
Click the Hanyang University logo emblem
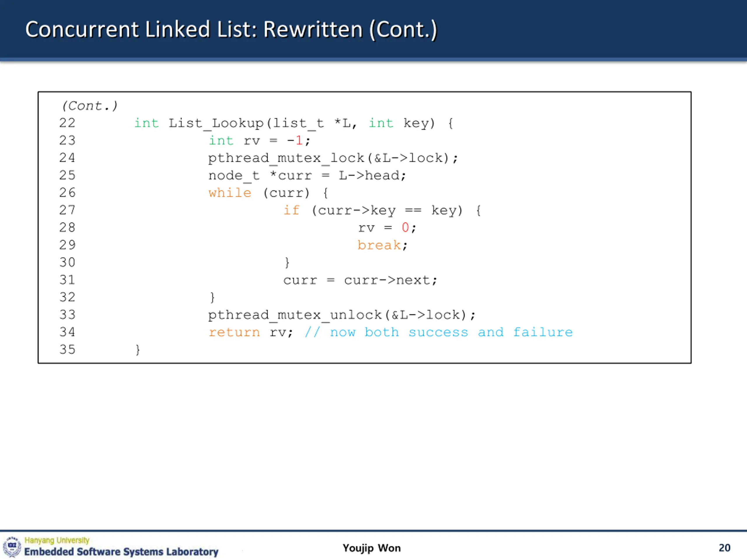[12, 546]
